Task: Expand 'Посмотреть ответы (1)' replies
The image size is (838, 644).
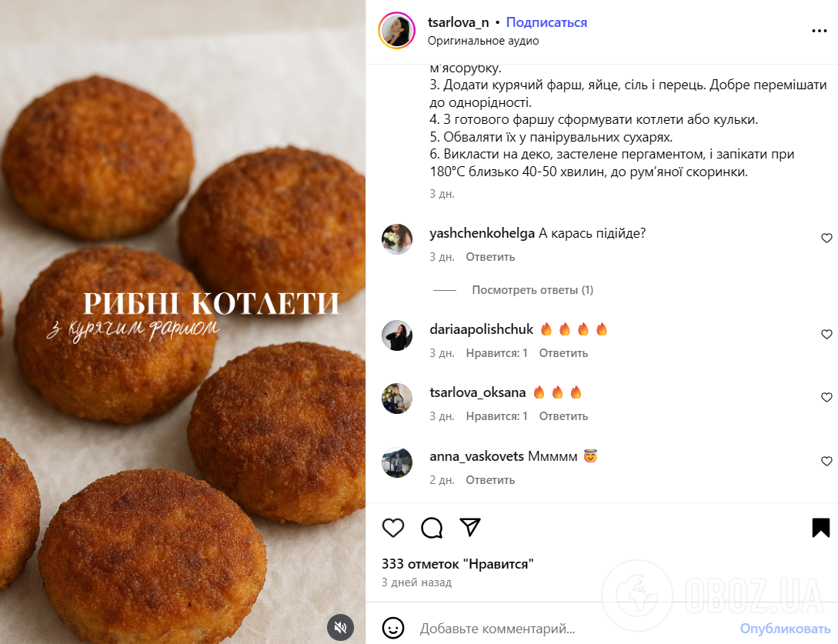Action: tap(533, 289)
